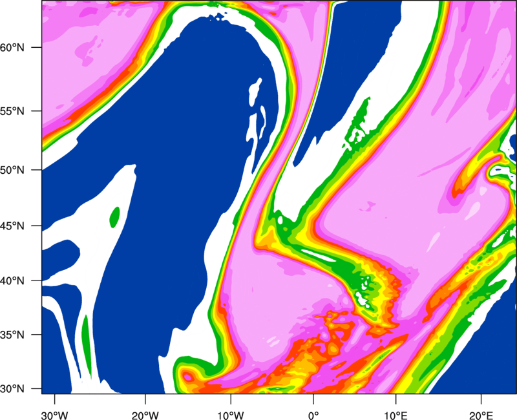Click the 20°W longitude axis label

[x=145, y=415]
